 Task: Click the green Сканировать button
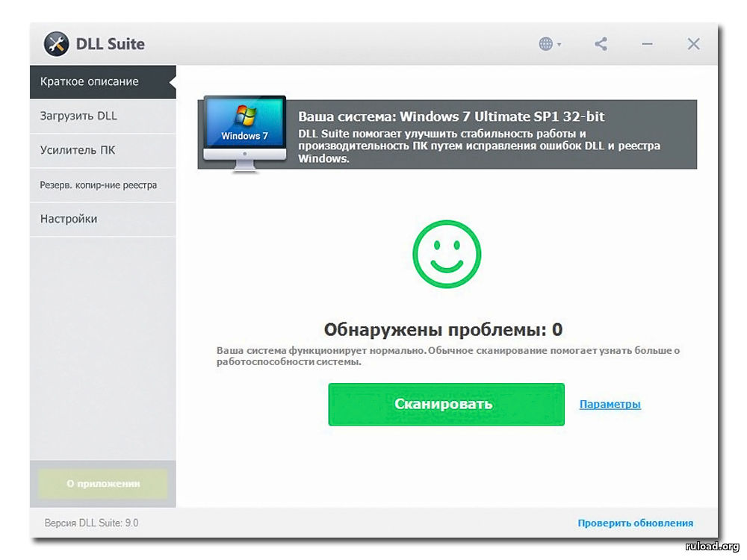[x=447, y=404]
